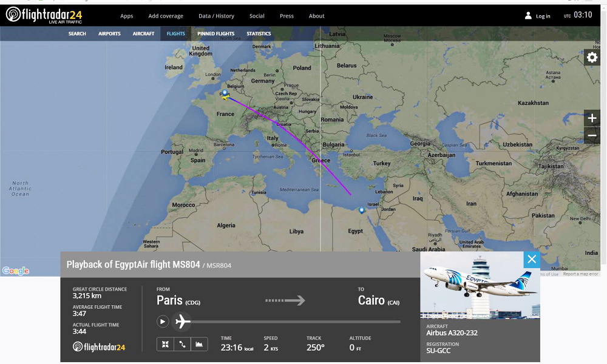The height and width of the screenshot is (364, 607).
Task: Center map on aircraft using inward-arrows icon
Action: coord(165,344)
